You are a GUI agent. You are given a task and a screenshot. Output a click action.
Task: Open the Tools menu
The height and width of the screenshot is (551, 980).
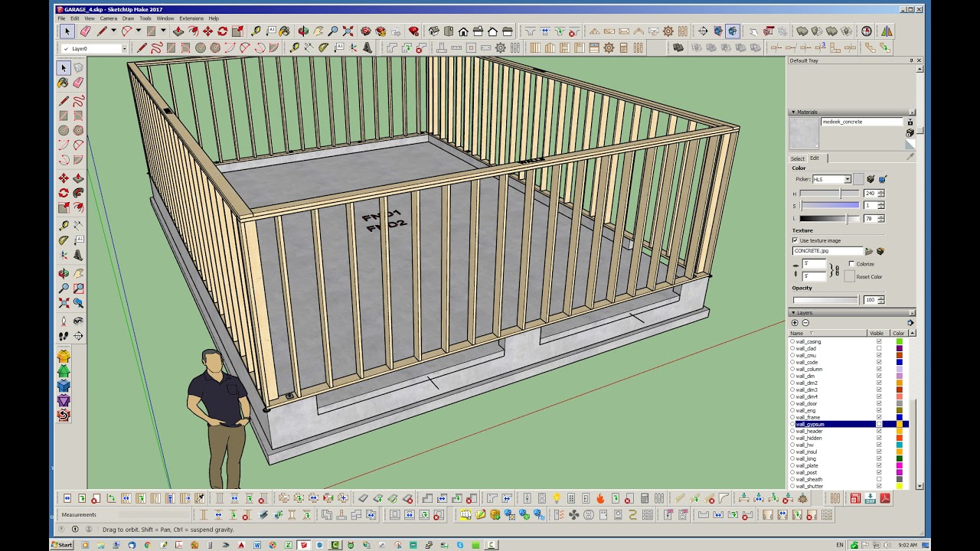click(145, 18)
